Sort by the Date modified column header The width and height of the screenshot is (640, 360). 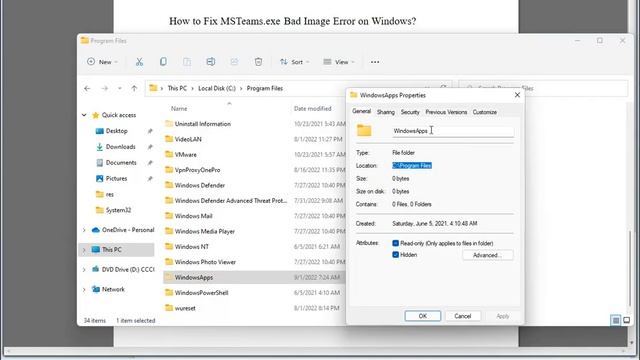pyautogui.click(x=312, y=109)
